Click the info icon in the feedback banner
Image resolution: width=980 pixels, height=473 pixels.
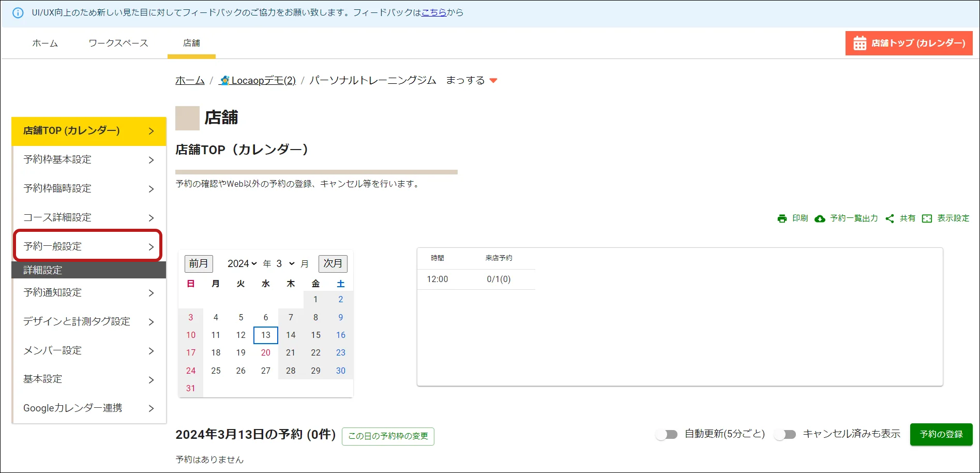(x=18, y=13)
